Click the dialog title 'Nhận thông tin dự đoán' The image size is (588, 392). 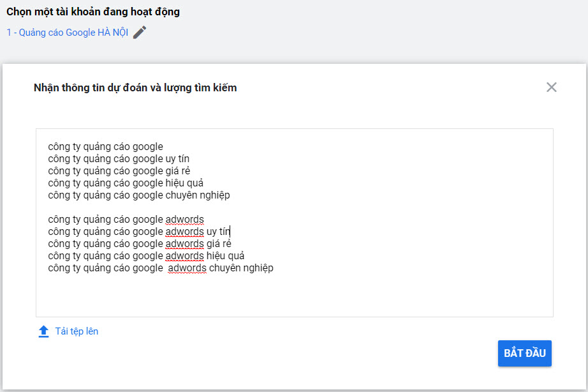(x=135, y=88)
